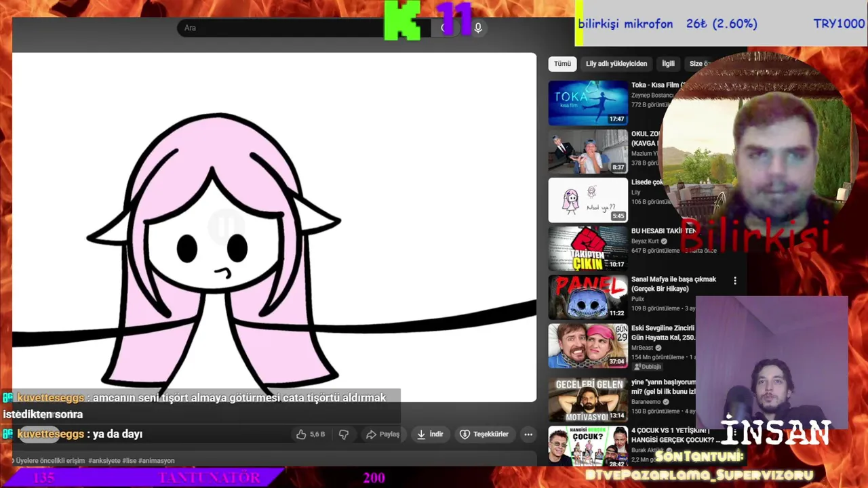Open the GECELERİ GELEN MOTİVASYON thumbnail
Screen dimensions: 868x488
[x=588, y=400]
